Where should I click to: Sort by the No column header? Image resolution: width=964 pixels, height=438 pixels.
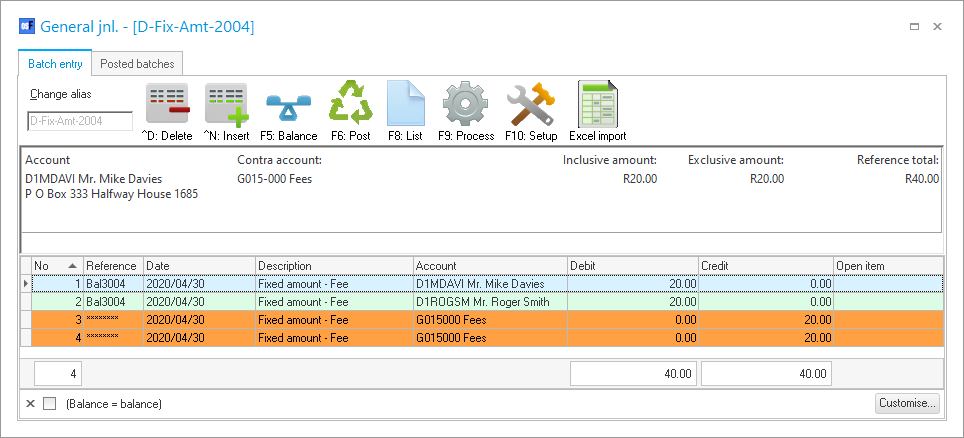click(x=56, y=266)
